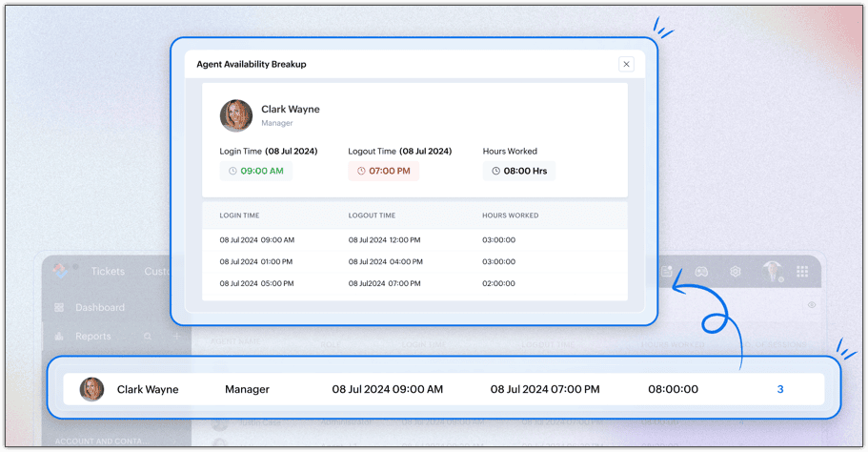Image resolution: width=868 pixels, height=452 pixels.
Task: Click Clark Wayne's avatar in the highlighted row
Action: (x=91, y=389)
